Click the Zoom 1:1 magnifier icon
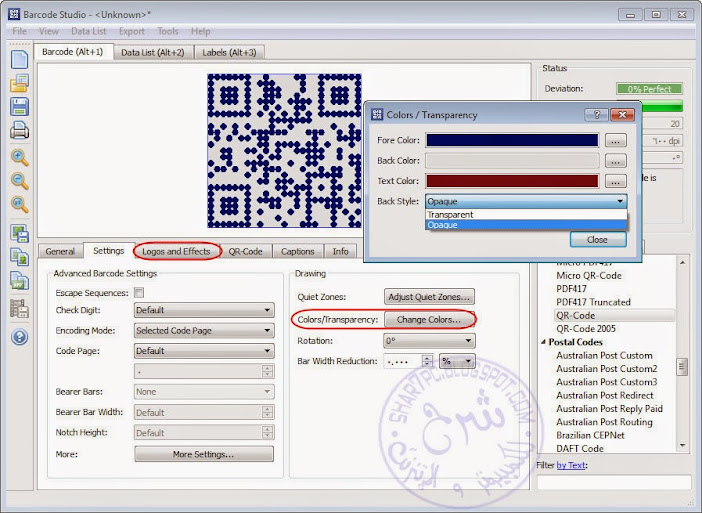 click(19, 204)
